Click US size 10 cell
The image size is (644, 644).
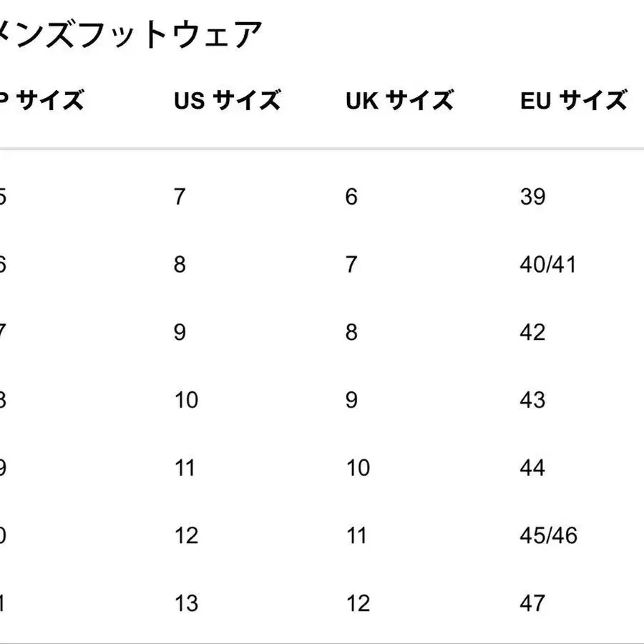[x=186, y=400]
